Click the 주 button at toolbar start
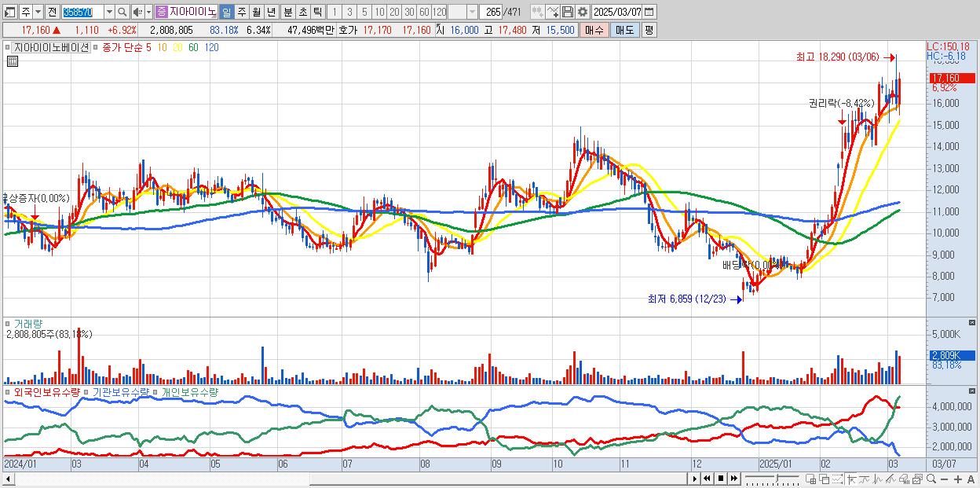 point(25,12)
